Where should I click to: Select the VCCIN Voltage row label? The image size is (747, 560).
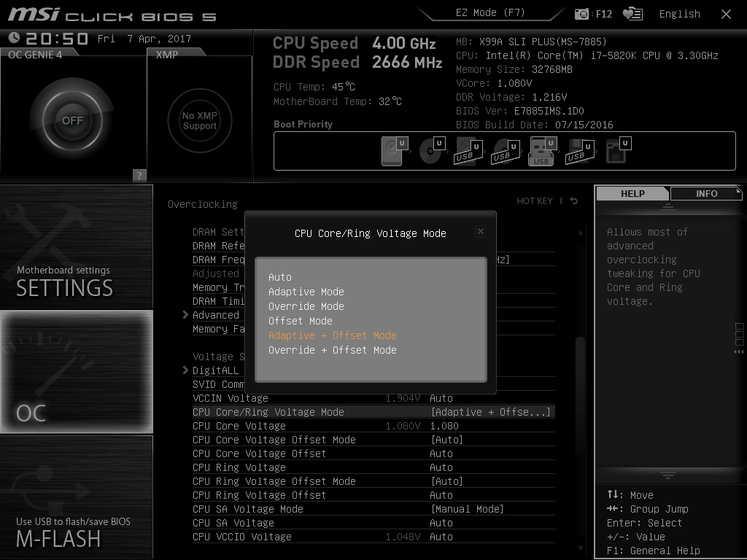(x=230, y=398)
